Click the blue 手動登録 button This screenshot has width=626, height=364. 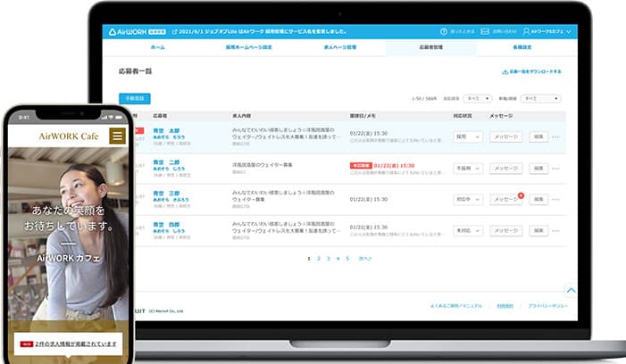coord(135,98)
